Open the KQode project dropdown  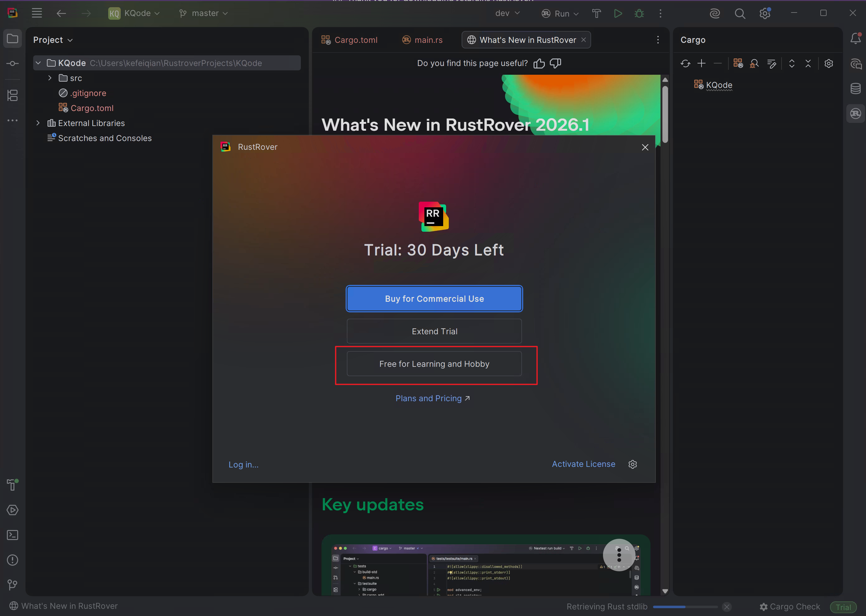(134, 13)
